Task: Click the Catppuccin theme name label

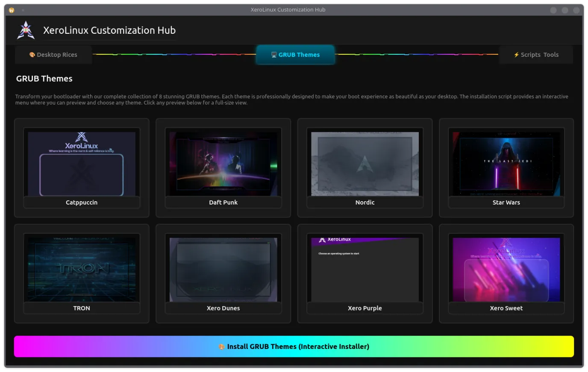Action: point(82,202)
